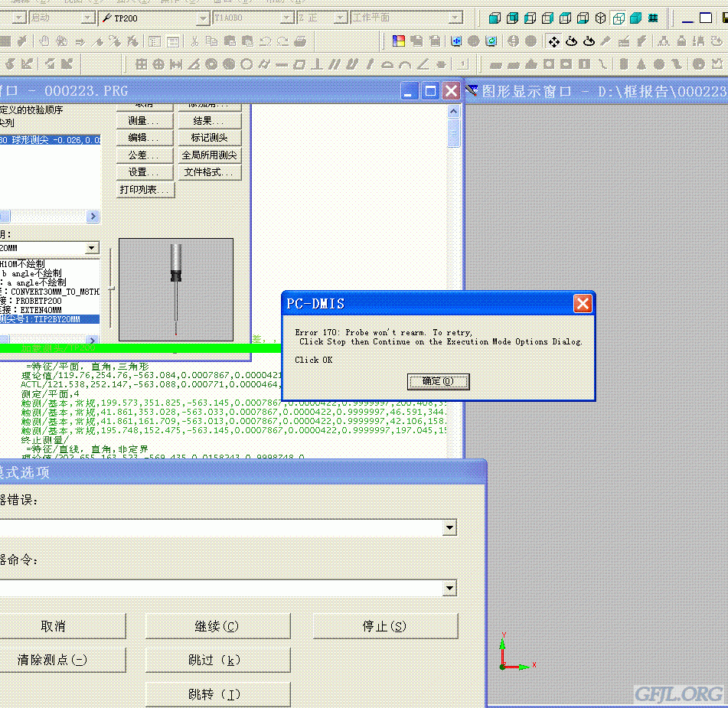Click the concentricity ring icon
The width and height of the screenshot is (728, 708).
click(211, 64)
